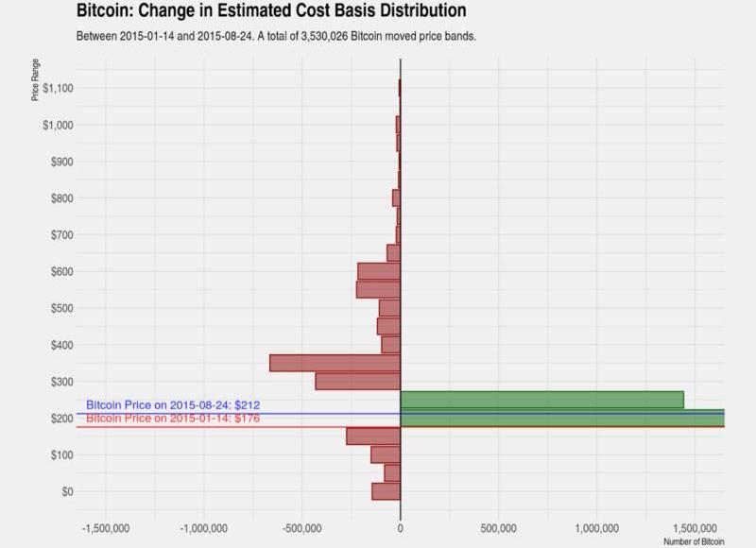The width and height of the screenshot is (756, 548).
Task: Click the $300 y-axis label
Action: (x=62, y=382)
